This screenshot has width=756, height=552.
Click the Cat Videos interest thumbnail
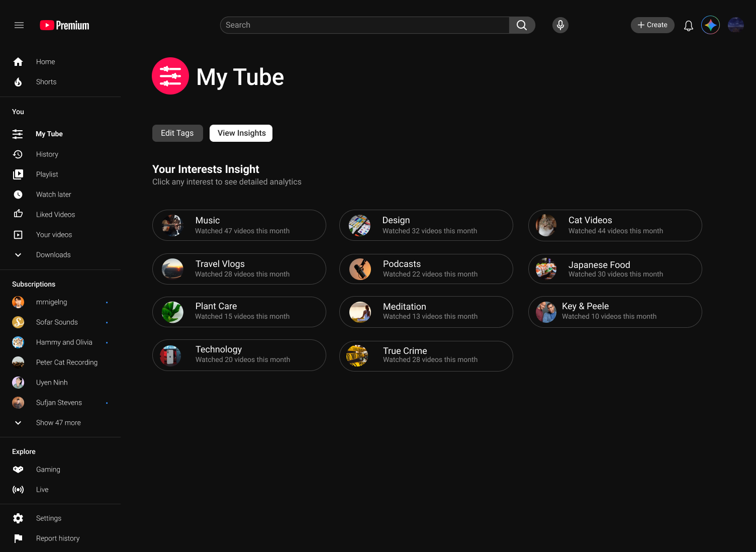tap(545, 225)
